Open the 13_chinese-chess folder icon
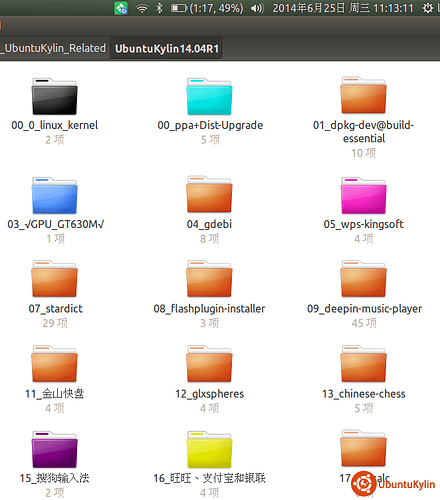 coord(363,364)
